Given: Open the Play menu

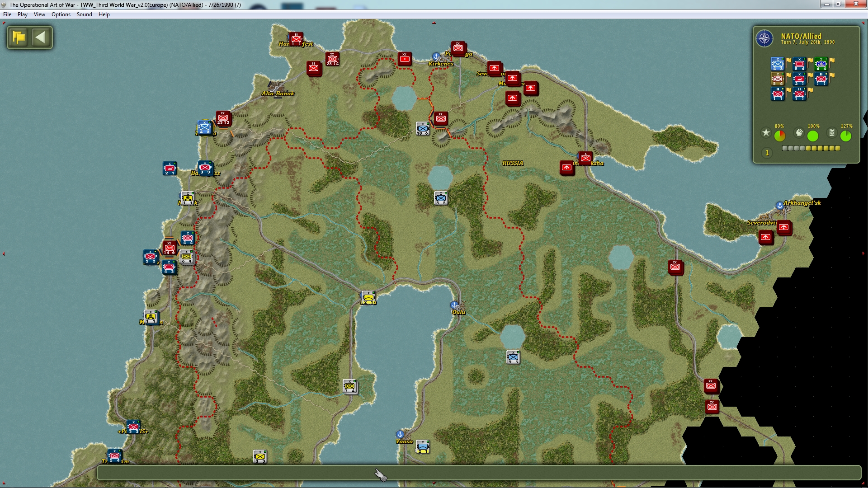Looking at the screenshot, I should tap(23, 14).
